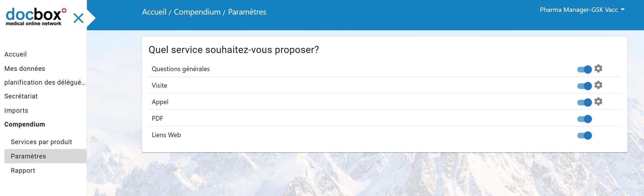Collapse the Compendium sidebar section
The height and width of the screenshot is (196, 644).
pos(25,124)
